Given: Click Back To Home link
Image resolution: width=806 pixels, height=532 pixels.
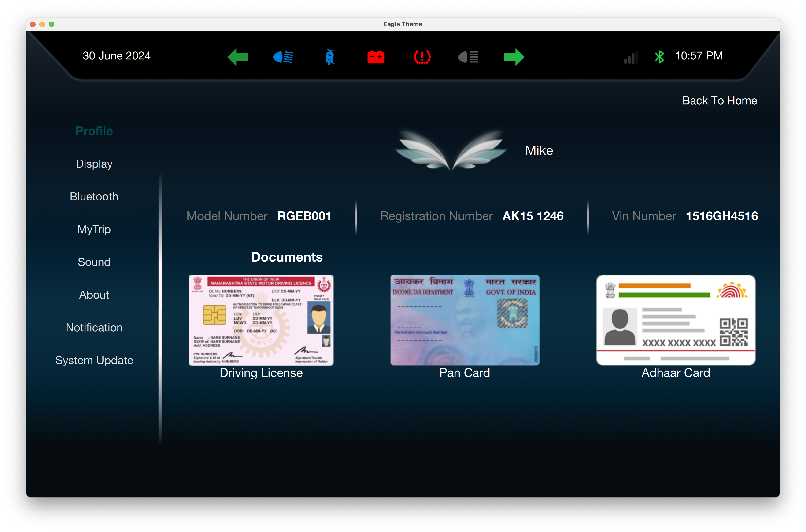Looking at the screenshot, I should pyautogui.click(x=720, y=100).
